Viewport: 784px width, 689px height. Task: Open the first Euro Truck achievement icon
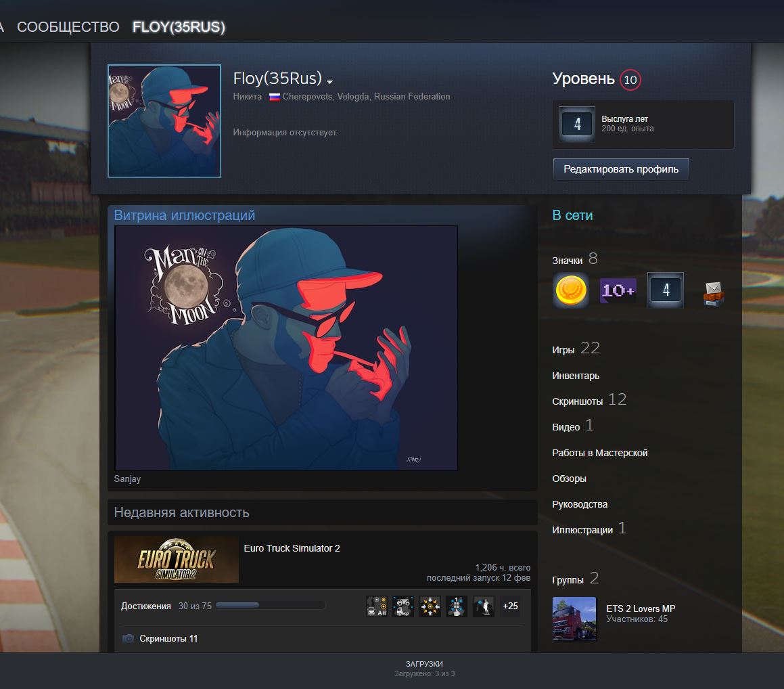tap(377, 606)
